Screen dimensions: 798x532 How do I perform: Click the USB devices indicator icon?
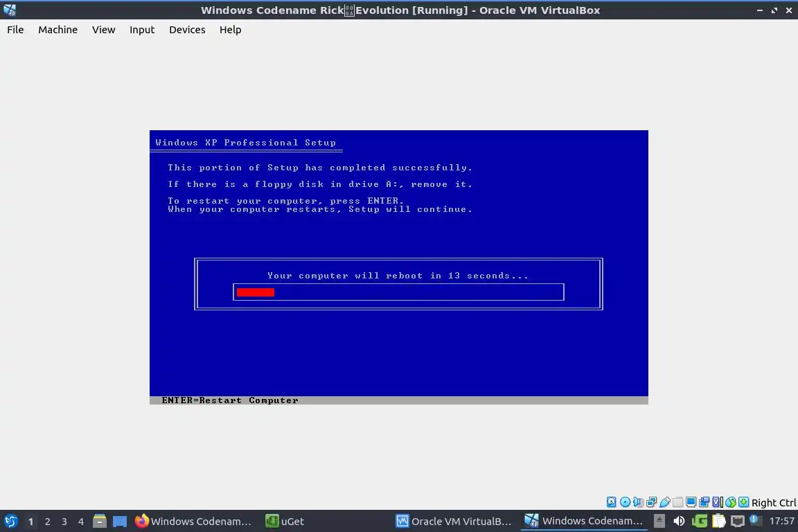click(x=665, y=502)
